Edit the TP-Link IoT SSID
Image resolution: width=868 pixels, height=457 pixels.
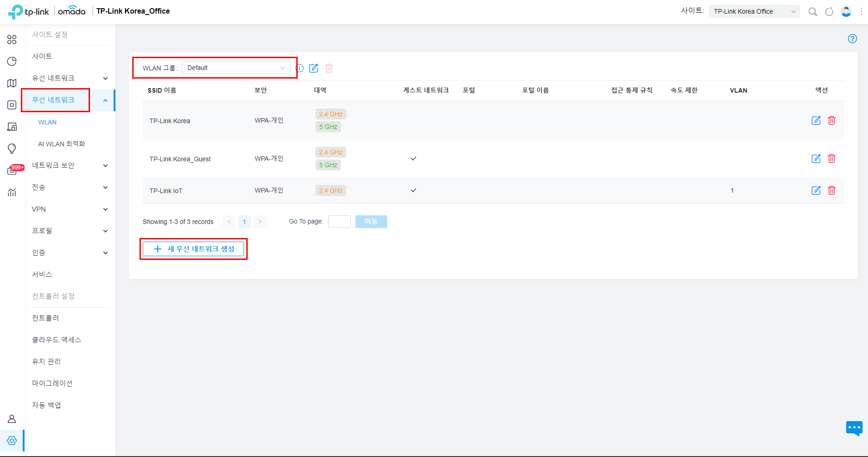[x=816, y=190]
